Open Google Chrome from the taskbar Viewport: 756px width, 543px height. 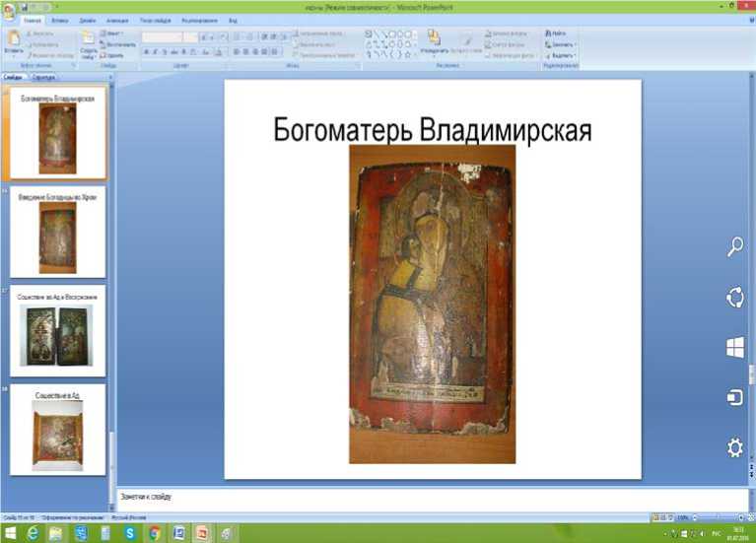[x=155, y=533]
